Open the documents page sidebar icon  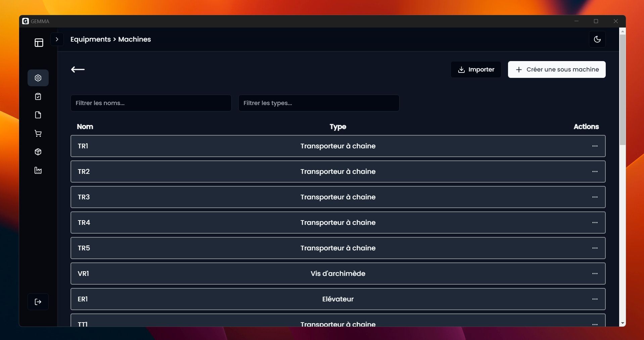(x=38, y=115)
